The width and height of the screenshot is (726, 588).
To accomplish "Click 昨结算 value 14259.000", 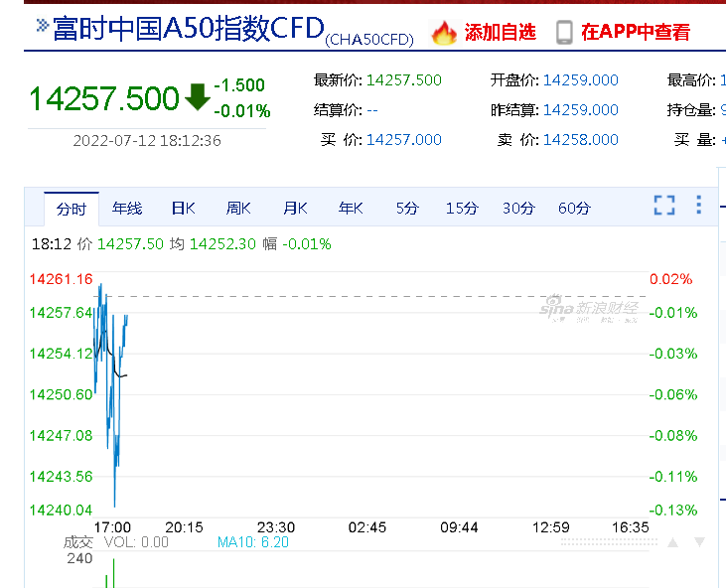I will (x=581, y=110).
